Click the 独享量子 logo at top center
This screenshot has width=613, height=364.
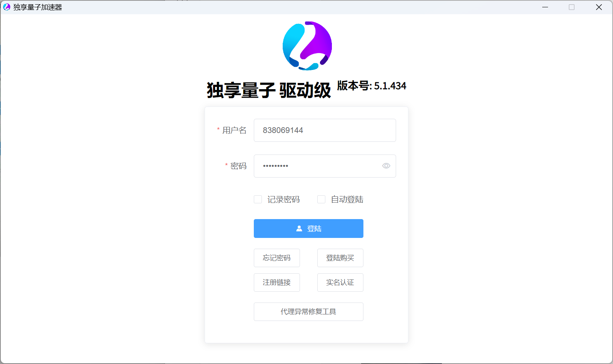307,46
